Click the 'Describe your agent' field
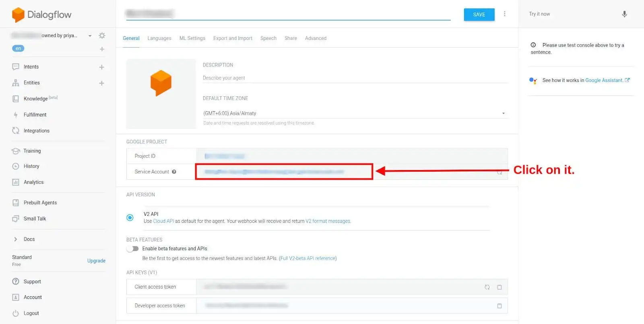The width and height of the screenshot is (644, 324). [355, 78]
